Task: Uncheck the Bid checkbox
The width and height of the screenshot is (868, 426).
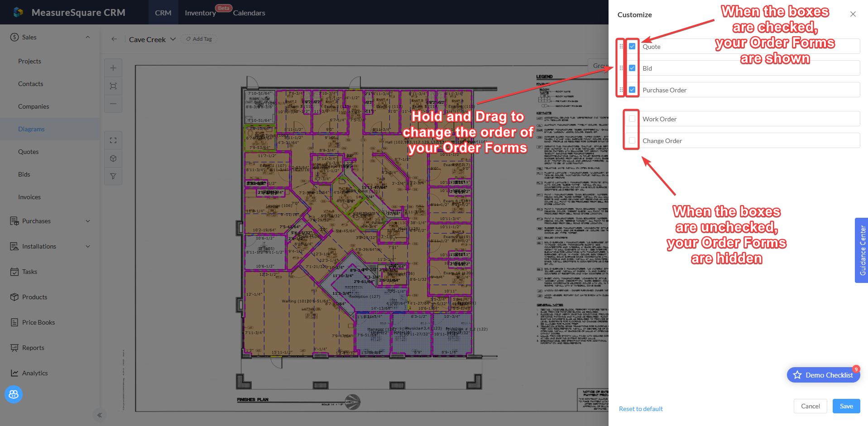Action: pyautogui.click(x=632, y=68)
